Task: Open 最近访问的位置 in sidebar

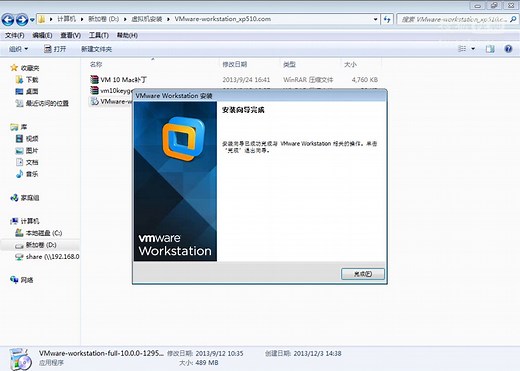Action: click(x=47, y=103)
